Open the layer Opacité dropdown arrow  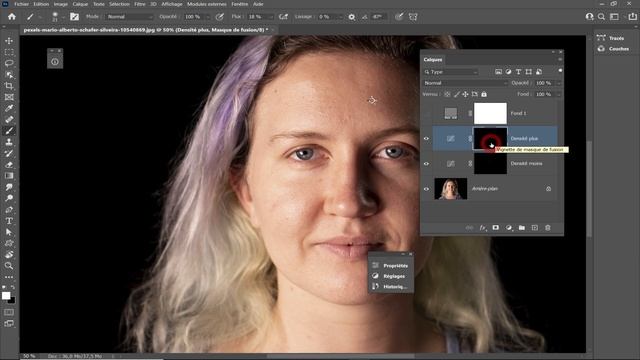coord(558,83)
